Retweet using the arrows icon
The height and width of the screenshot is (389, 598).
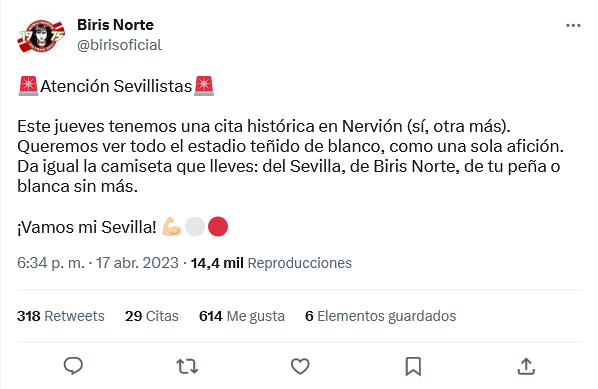[x=187, y=366]
